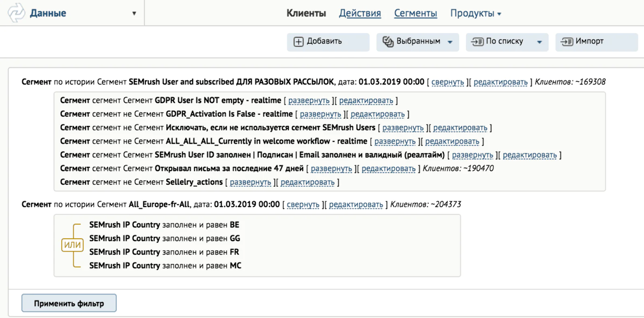Open the Продукты menu

pyautogui.click(x=476, y=13)
